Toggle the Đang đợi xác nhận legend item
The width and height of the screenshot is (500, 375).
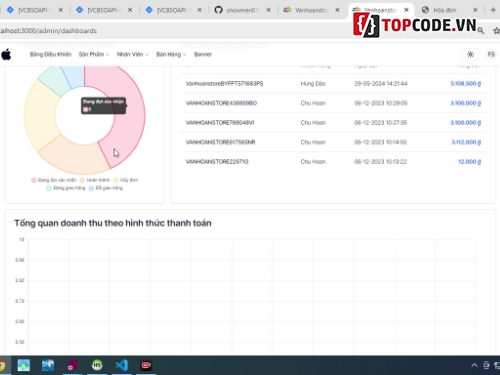pos(54,180)
